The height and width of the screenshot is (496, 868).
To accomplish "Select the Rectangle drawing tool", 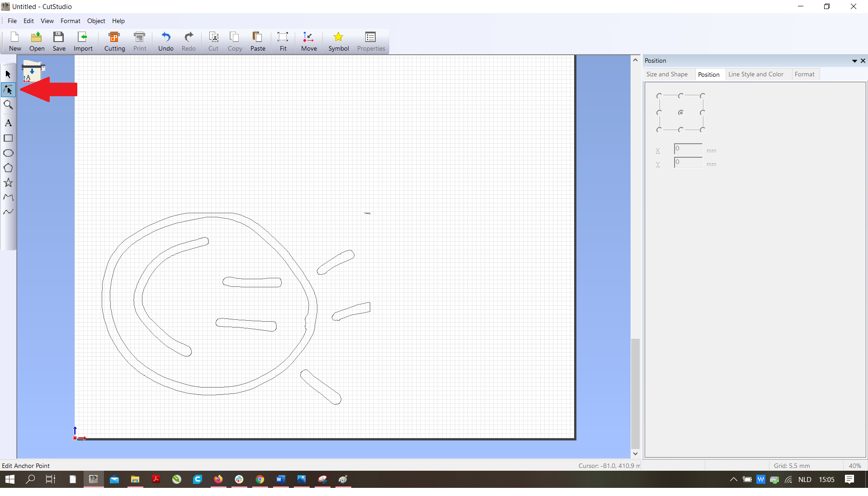I will coord(8,138).
